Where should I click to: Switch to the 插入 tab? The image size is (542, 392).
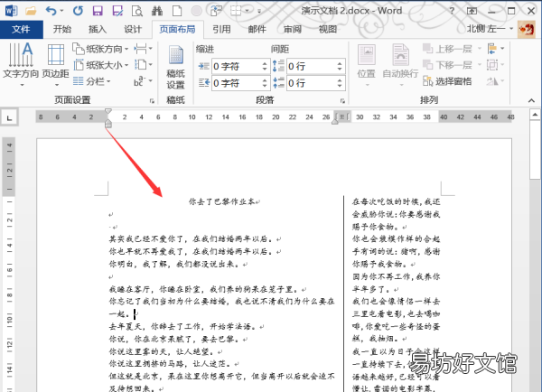click(98, 30)
